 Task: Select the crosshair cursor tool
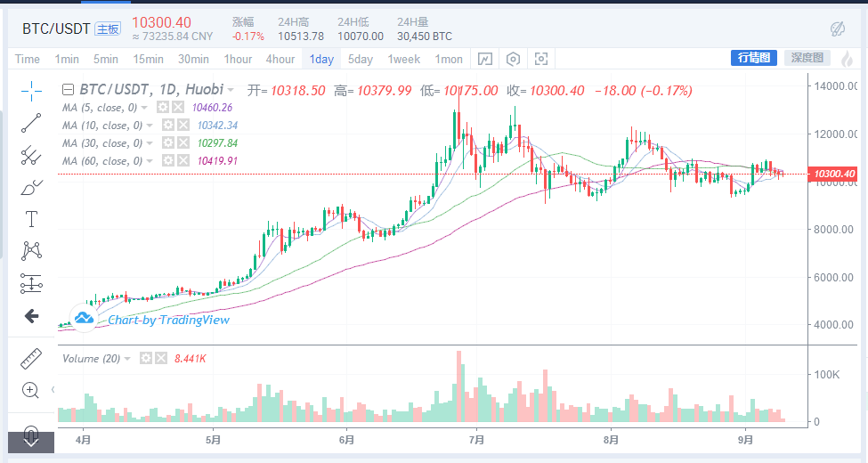pyautogui.click(x=31, y=91)
